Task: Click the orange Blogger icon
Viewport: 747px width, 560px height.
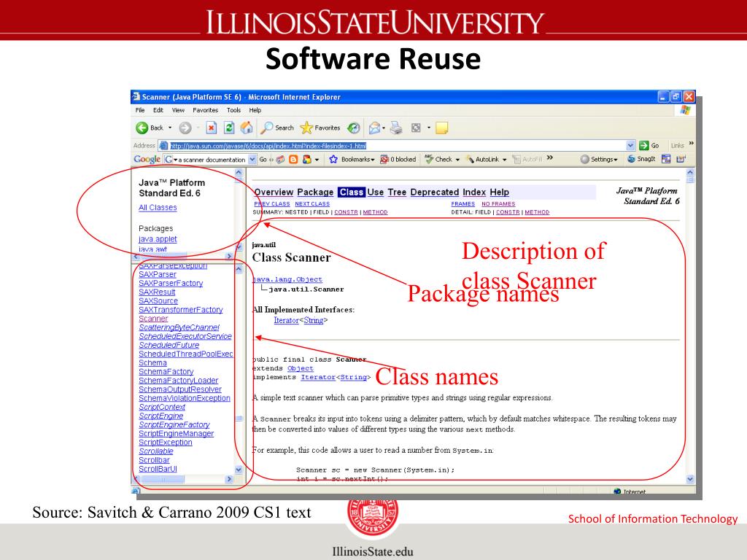Action: 293,160
